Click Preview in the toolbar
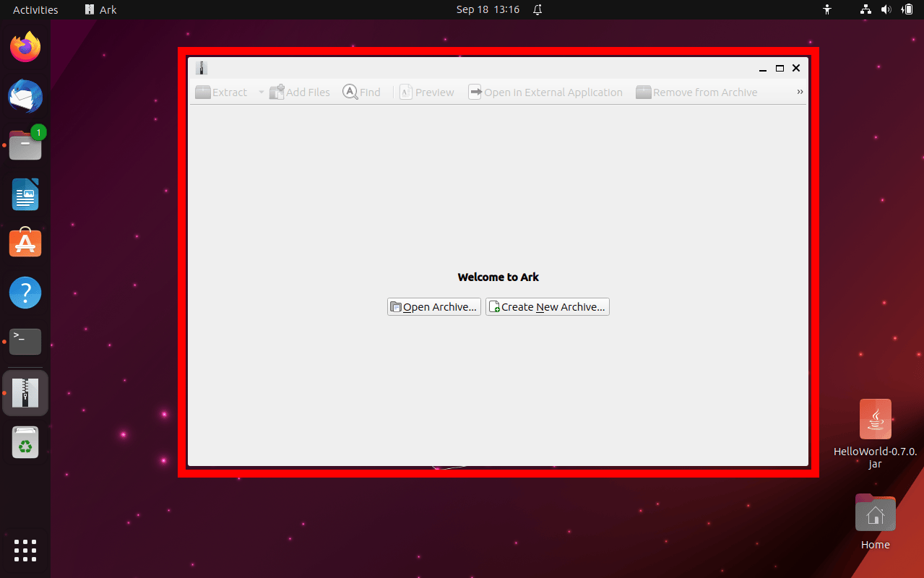The image size is (924, 578). pos(426,92)
